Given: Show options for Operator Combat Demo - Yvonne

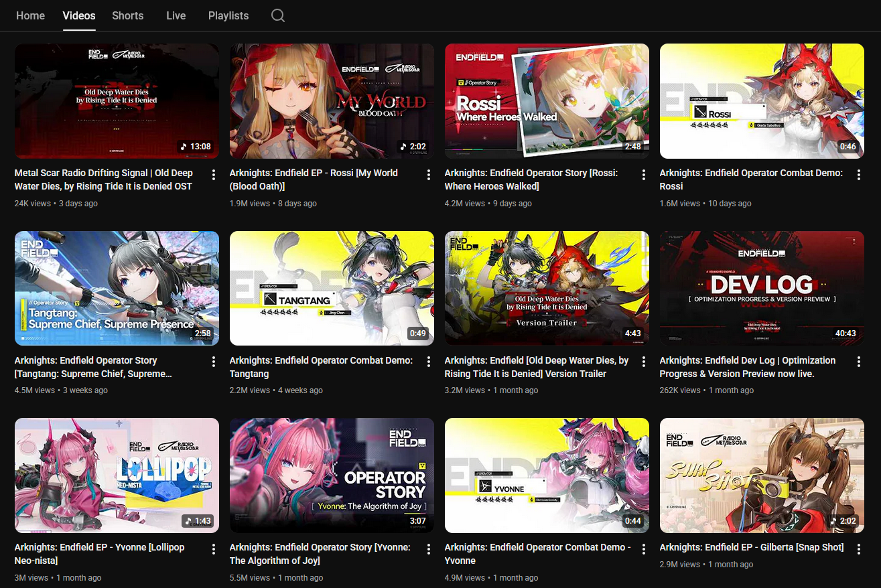Looking at the screenshot, I should pos(644,549).
